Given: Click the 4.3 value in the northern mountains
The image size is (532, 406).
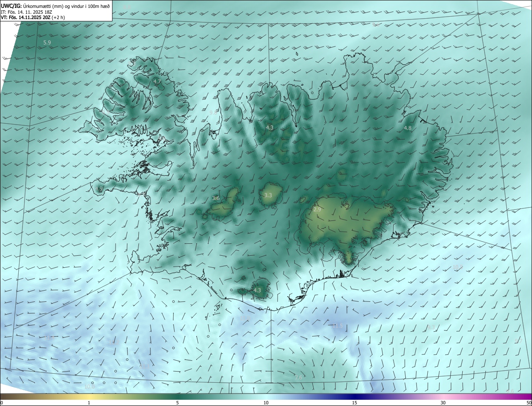Looking at the screenshot, I should (x=270, y=127).
